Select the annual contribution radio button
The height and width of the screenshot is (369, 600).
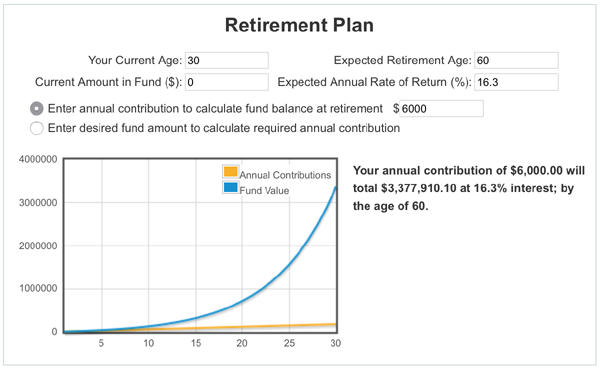37,109
